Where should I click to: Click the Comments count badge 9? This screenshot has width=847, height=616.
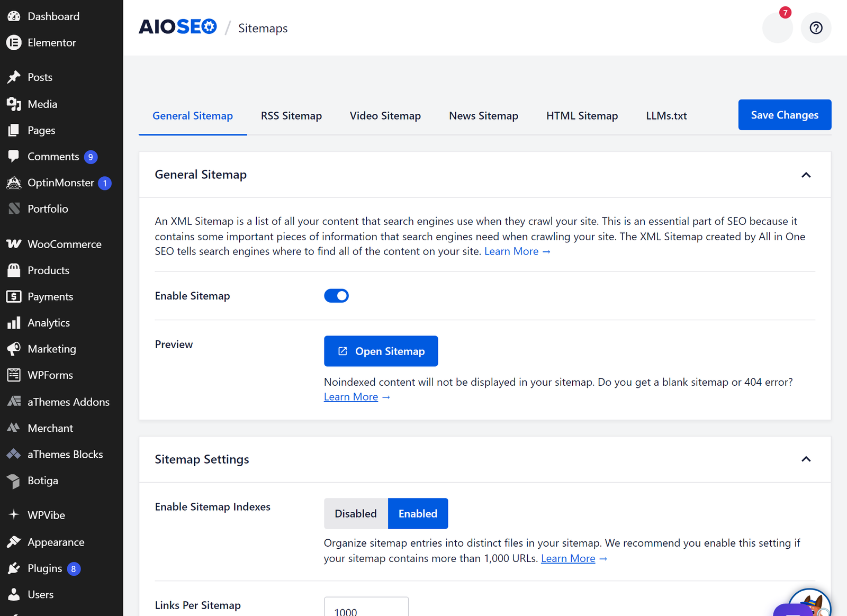(x=91, y=157)
